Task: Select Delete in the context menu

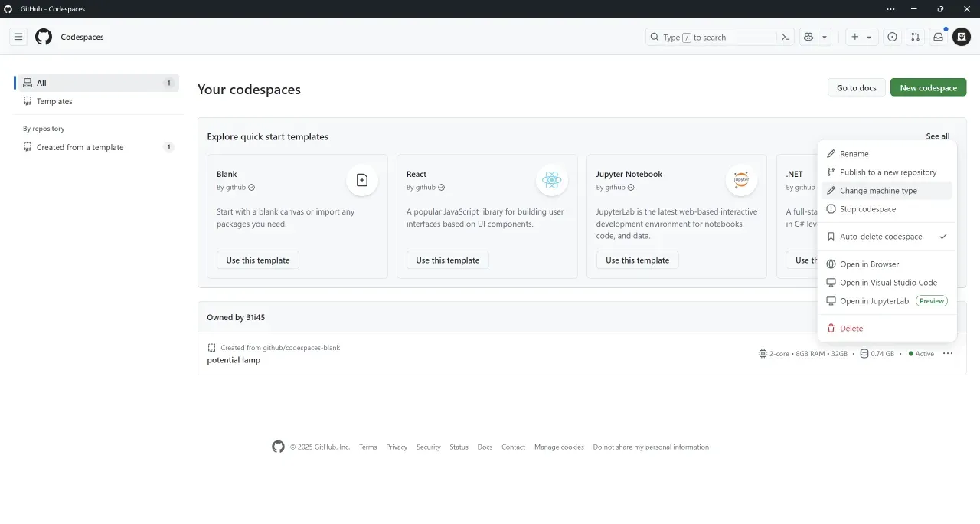Action: [x=887, y=329]
